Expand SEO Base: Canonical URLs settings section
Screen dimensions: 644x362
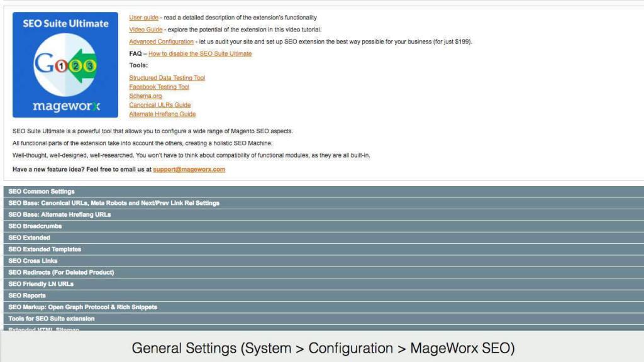coord(113,203)
